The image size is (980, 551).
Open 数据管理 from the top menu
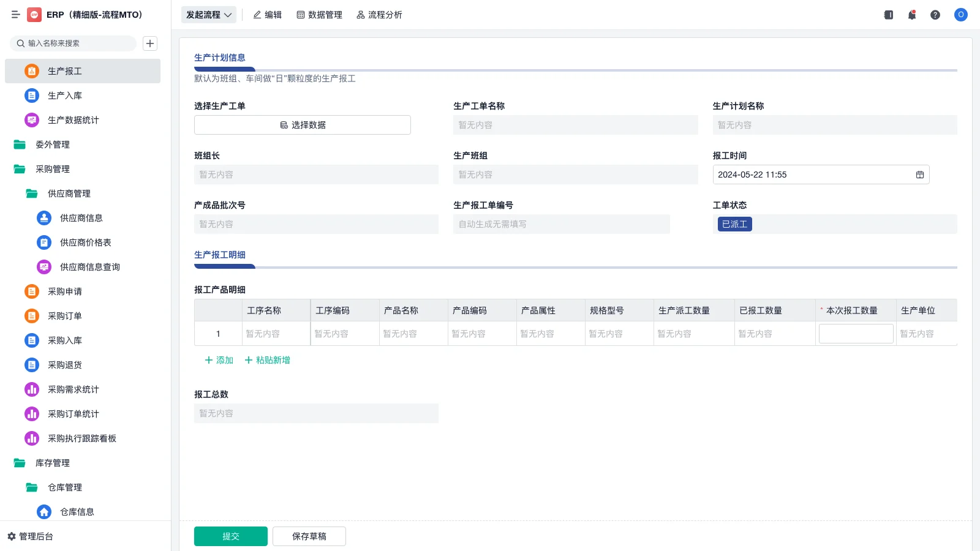[x=320, y=15]
